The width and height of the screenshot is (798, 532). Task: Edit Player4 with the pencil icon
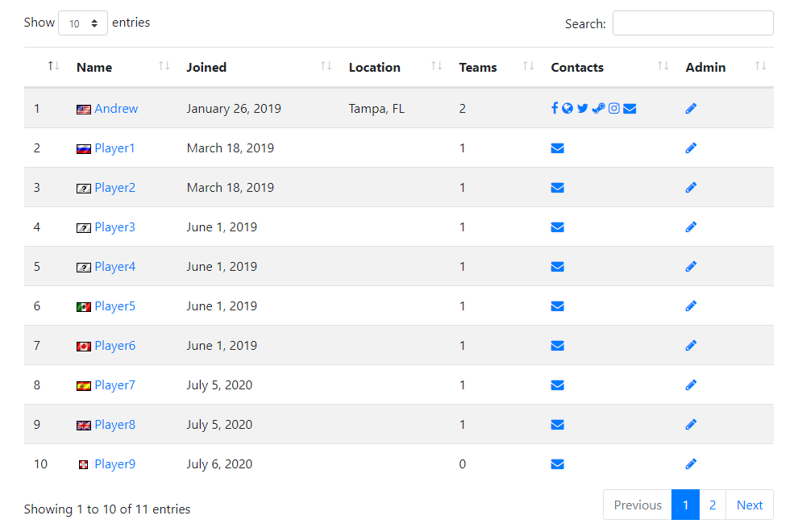tap(691, 266)
